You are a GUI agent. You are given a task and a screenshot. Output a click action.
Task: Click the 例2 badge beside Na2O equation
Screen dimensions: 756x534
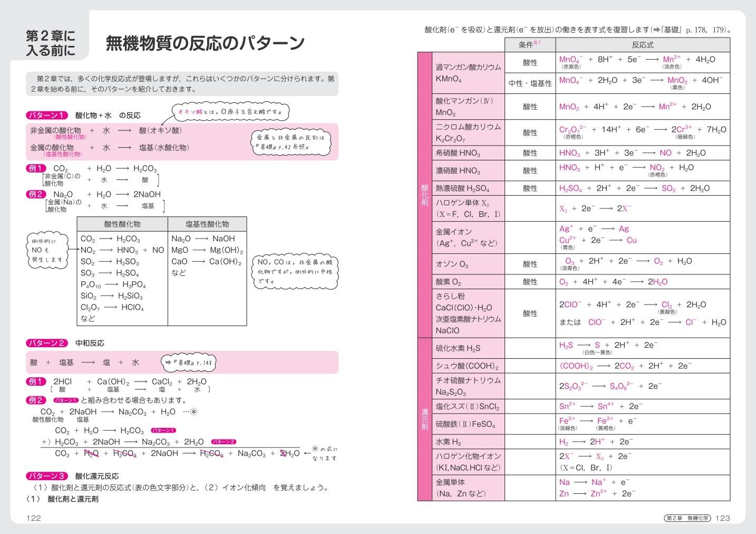pyautogui.click(x=36, y=194)
